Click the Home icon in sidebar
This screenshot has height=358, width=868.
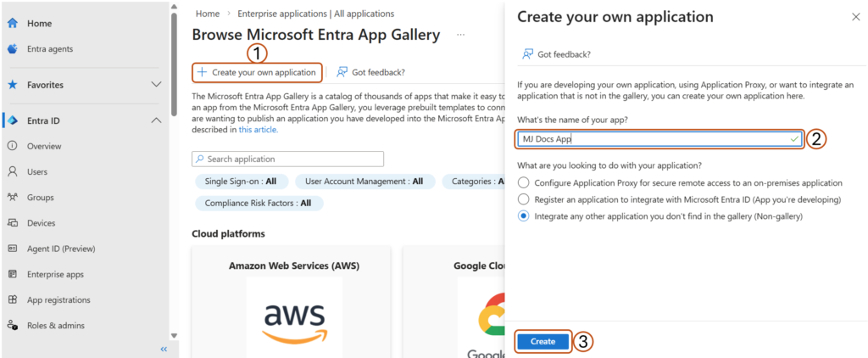(13, 23)
